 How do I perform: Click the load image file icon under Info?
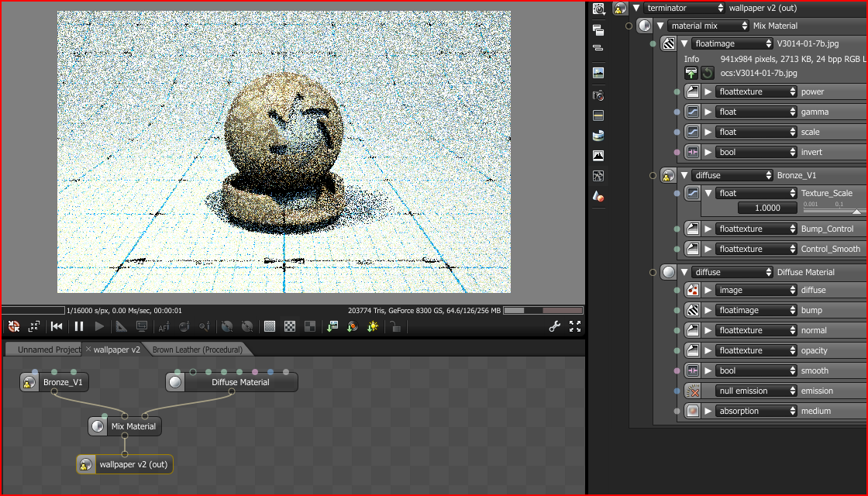pyautogui.click(x=691, y=73)
